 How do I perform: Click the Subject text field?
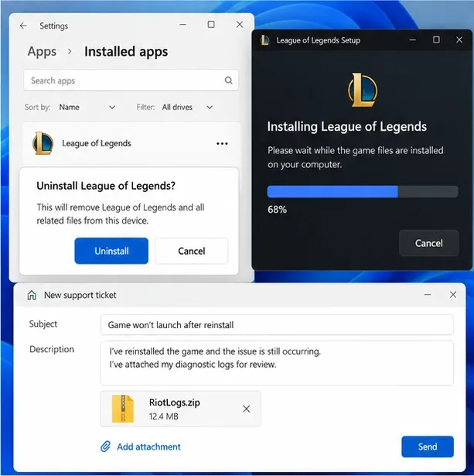click(277, 325)
